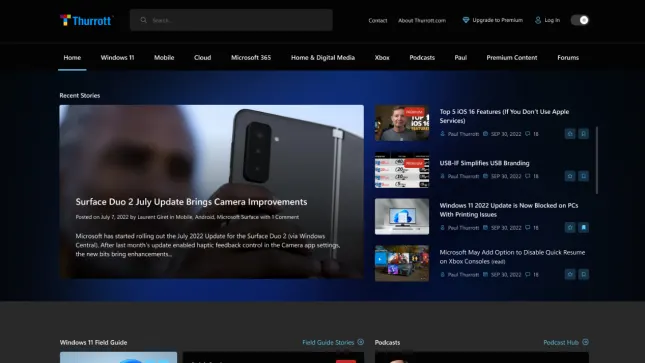Click Xbox Quick Resume story thumbnail

point(402,263)
